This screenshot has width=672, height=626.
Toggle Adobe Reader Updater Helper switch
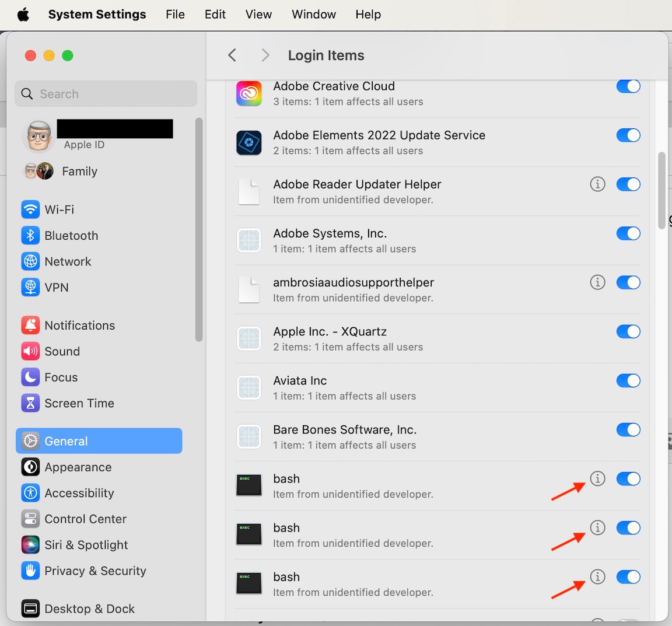[x=628, y=184]
